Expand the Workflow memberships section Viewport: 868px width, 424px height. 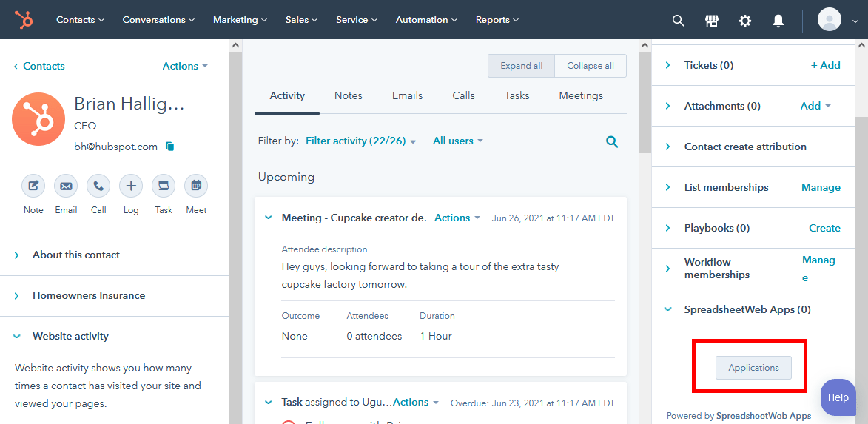coord(668,269)
